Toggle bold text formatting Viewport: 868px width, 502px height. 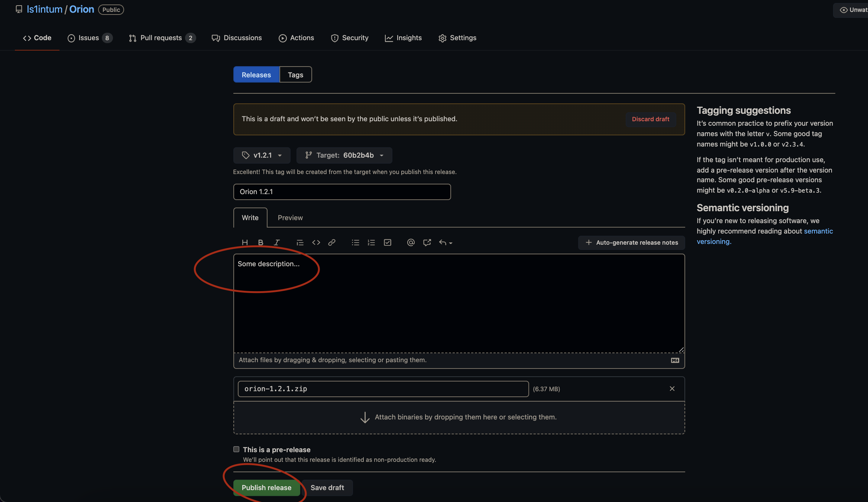[x=260, y=242]
